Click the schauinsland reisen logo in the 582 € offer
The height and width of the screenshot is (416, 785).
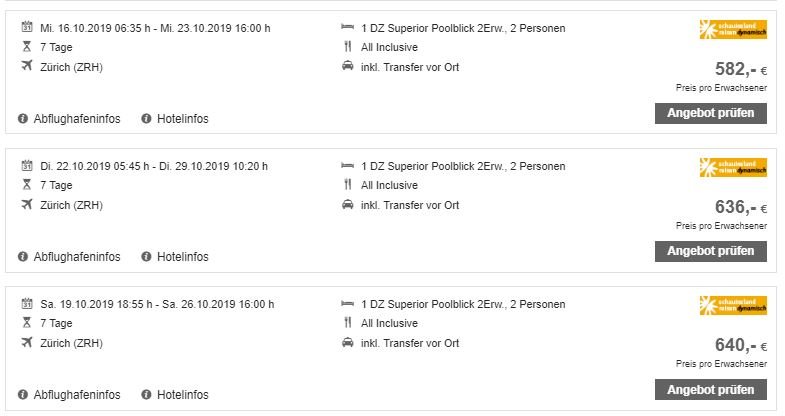[x=733, y=30]
